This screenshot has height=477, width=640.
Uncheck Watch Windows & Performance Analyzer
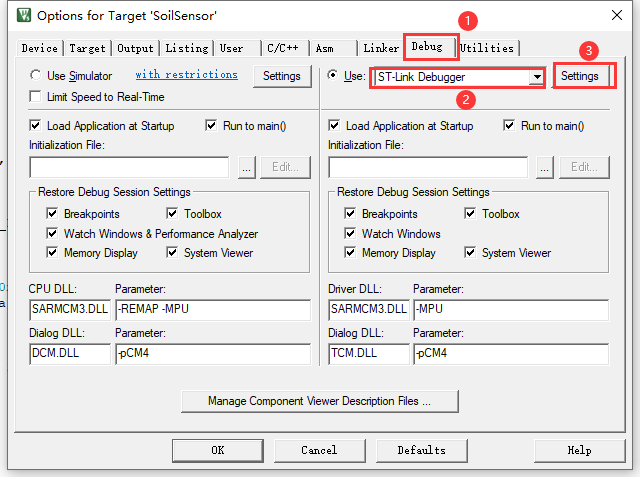coord(53,233)
